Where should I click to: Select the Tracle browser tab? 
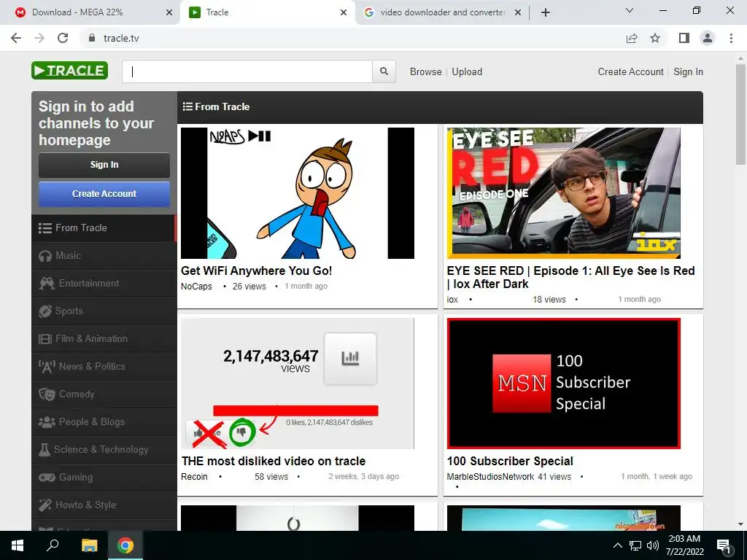[x=268, y=12]
